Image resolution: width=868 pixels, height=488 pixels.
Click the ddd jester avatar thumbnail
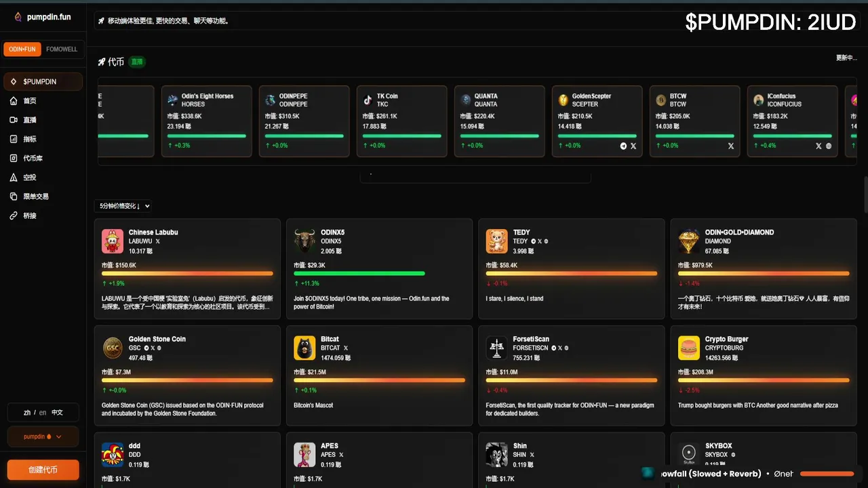113,455
